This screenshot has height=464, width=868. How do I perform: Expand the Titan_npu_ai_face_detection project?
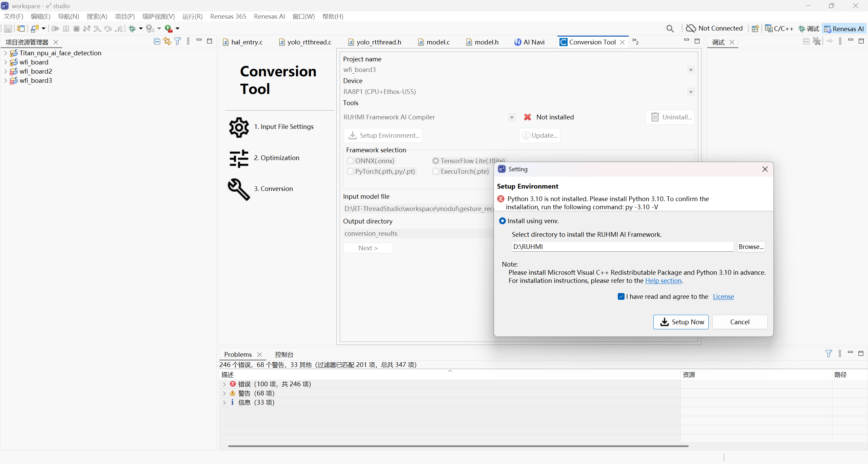5,53
